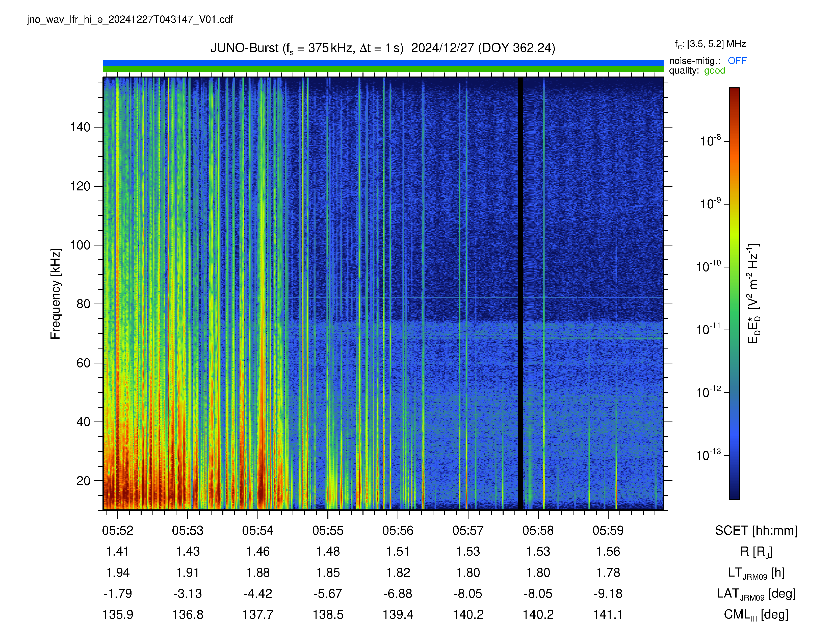Click the vertical color scale bar

(734, 293)
